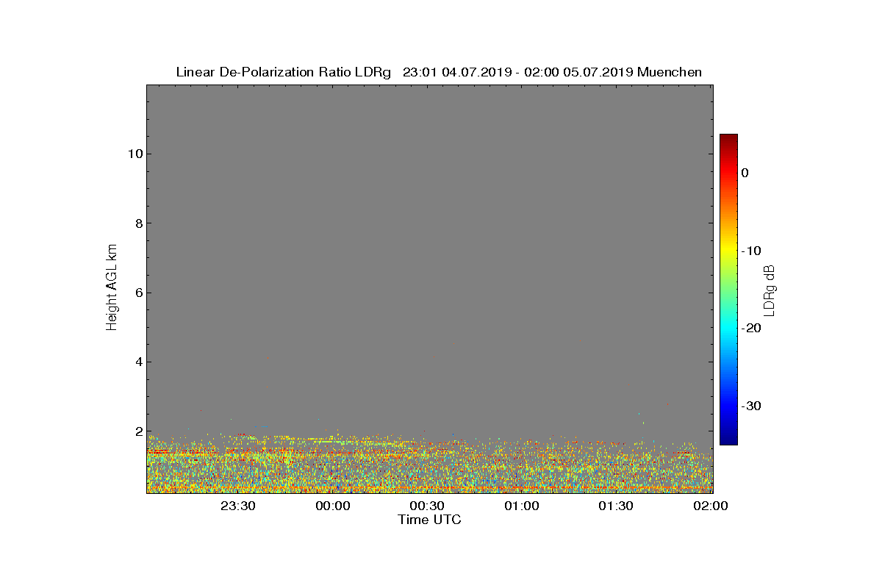Click the dark blue bottom of colorbar
The image size is (882, 588).
pyautogui.click(x=728, y=441)
